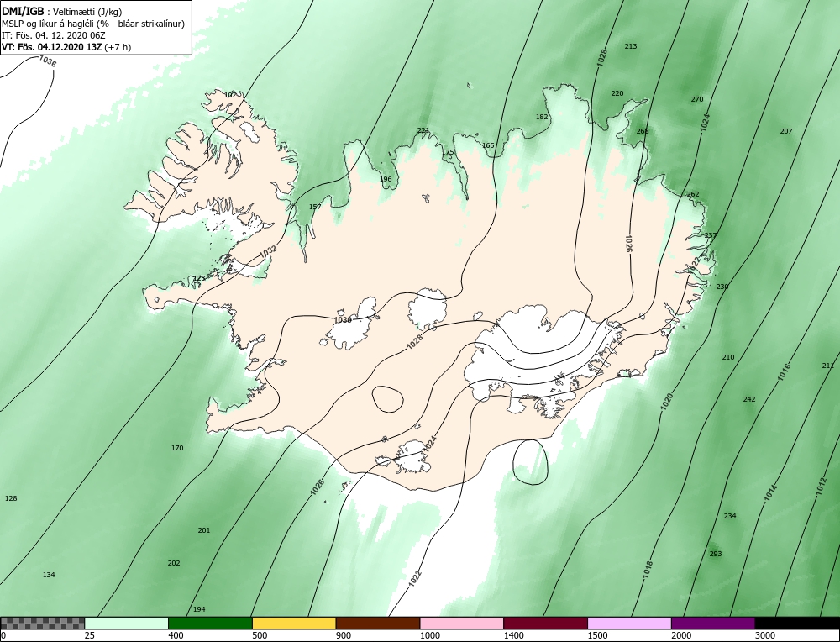Click the 1018 isobar label

[648, 570]
